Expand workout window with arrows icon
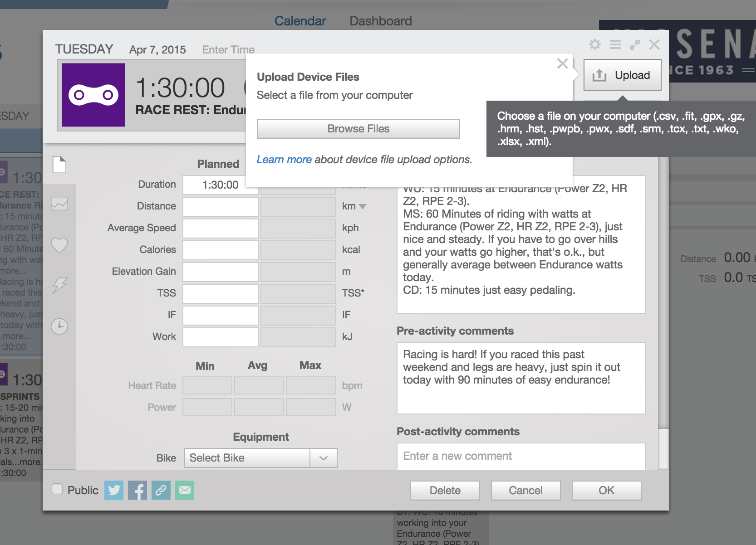This screenshot has height=545, width=756. coord(635,44)
